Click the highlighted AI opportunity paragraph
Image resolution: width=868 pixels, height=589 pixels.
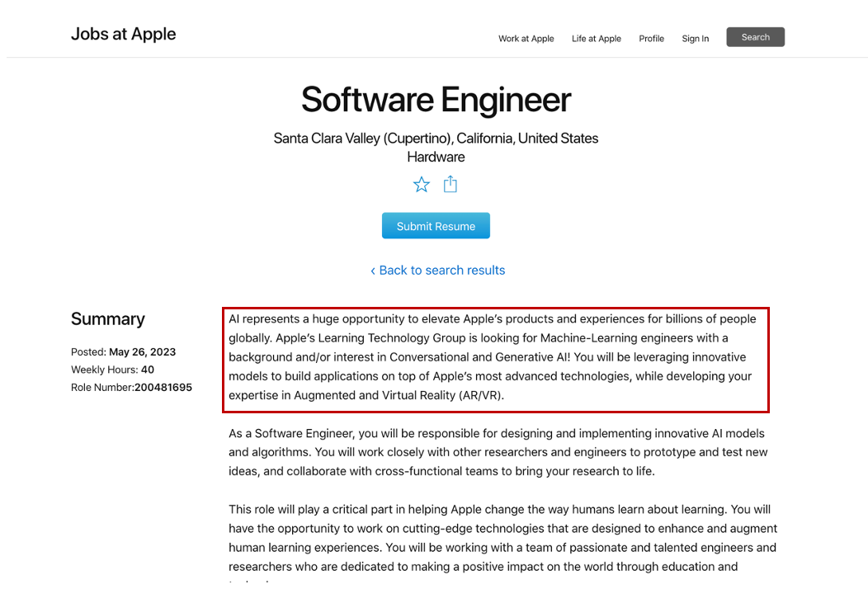(495, 357)
